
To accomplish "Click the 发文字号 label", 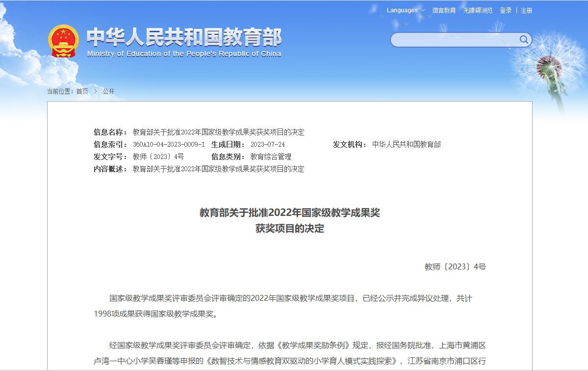I will (x=110, y=157).
